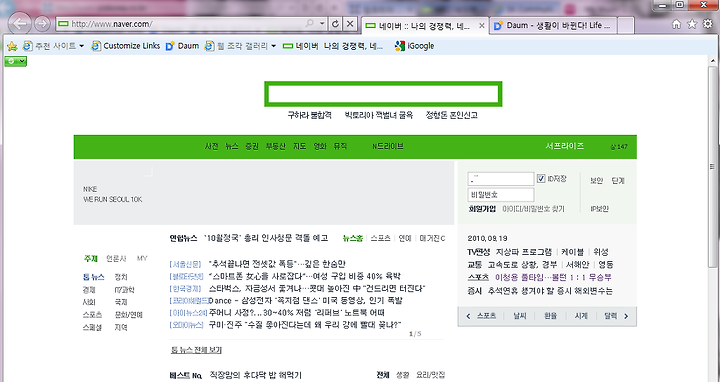The image size is (720, 382).
Task: Open 아이디/비밀번호 찾기 link
Action: coord(534,209)
